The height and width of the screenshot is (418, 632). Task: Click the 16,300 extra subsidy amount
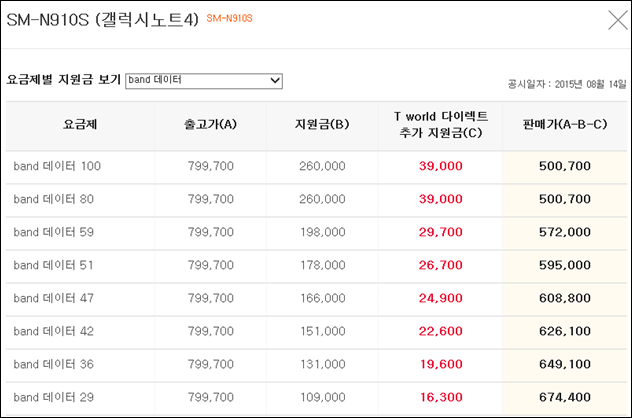[x=441, y=397]
